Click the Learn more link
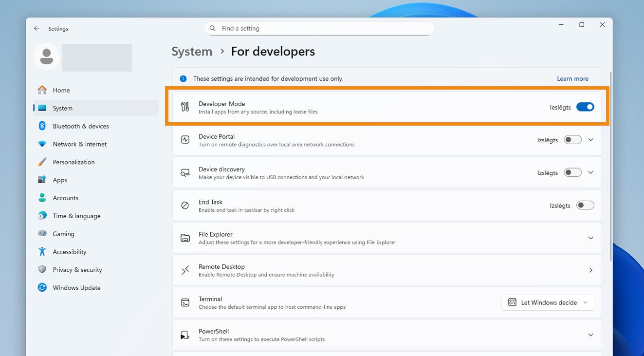This screenshot has width=644, height=356. (x=572, y=79)
